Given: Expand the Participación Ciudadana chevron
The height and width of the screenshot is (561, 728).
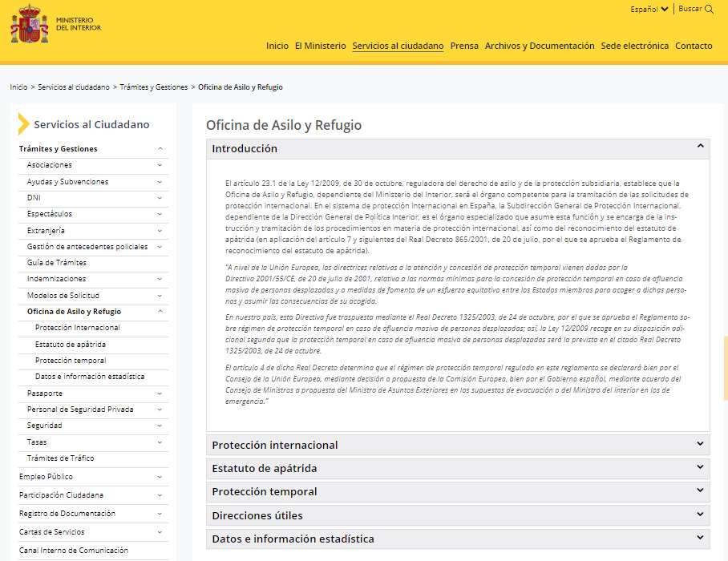Looking at the screenshot, I should pyautogui.click(x=160, y=495).
